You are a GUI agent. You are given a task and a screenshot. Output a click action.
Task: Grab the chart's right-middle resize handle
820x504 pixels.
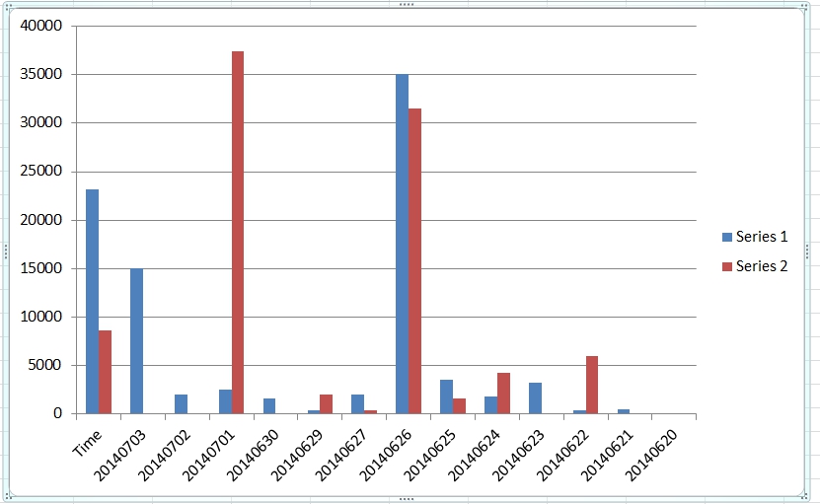(x=807, y=252)
